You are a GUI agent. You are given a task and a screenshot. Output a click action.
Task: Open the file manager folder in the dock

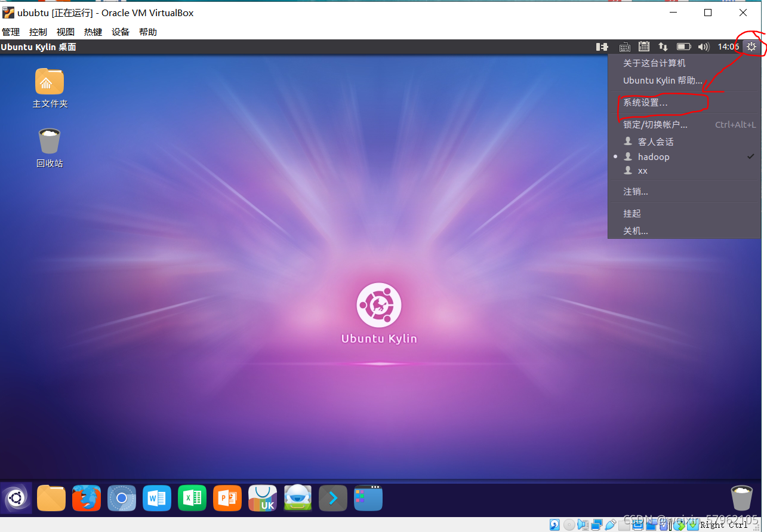pyautogui.click(x=51, y=498)
